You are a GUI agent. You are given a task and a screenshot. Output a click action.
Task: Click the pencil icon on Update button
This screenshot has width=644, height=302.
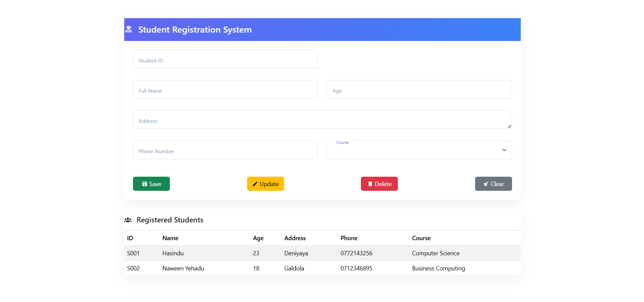255,184
